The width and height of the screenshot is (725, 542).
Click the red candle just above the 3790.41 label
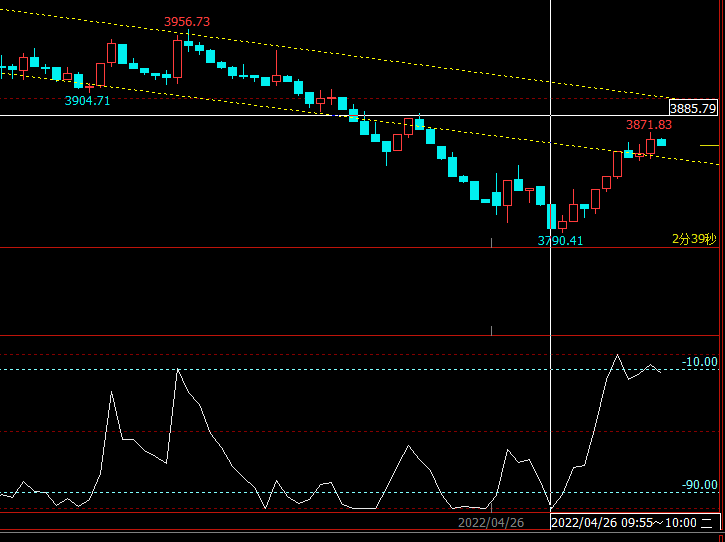click(562, 224)
